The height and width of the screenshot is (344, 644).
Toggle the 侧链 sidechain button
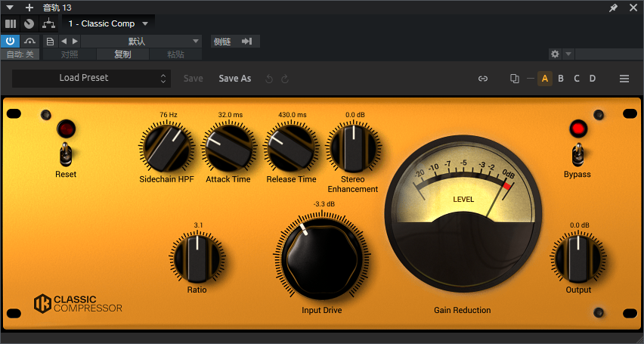[235, 42]
